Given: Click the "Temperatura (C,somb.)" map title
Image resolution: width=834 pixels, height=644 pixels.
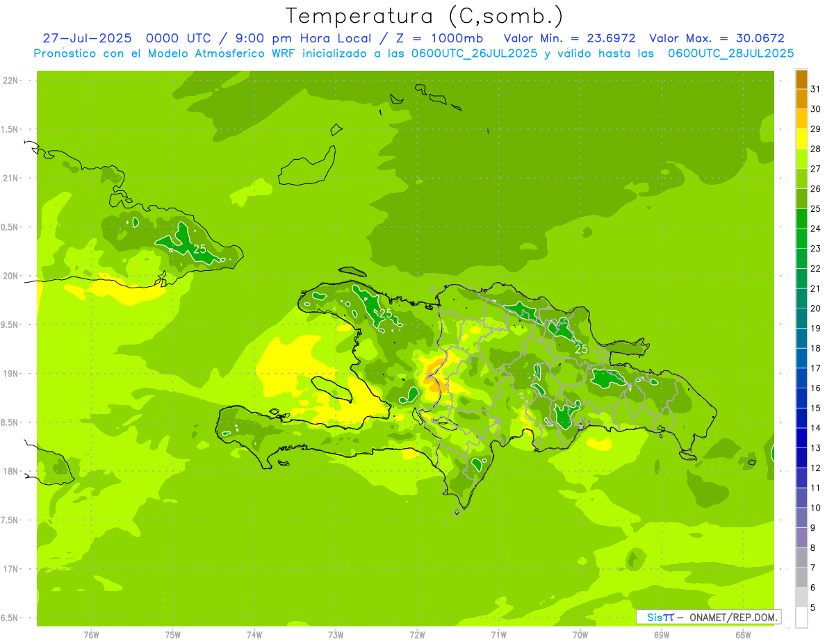Looking at the screenshot, I should [x=424, y=16].
